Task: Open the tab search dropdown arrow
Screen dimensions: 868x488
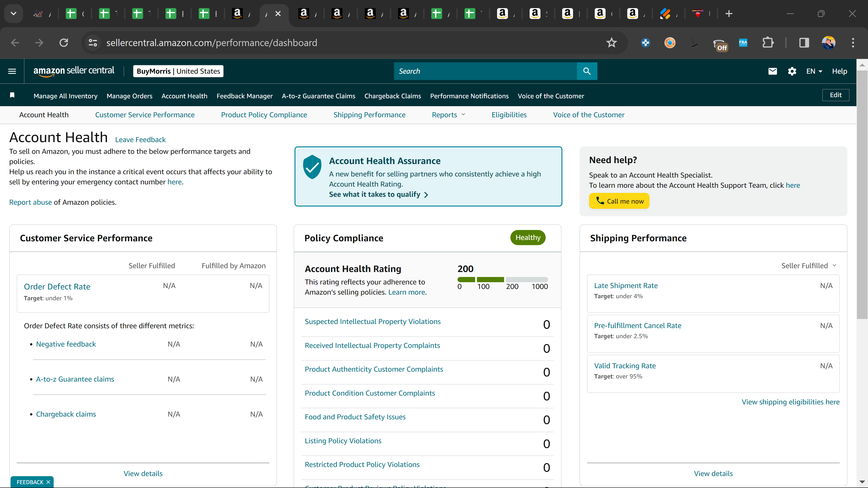Action: 14,14
